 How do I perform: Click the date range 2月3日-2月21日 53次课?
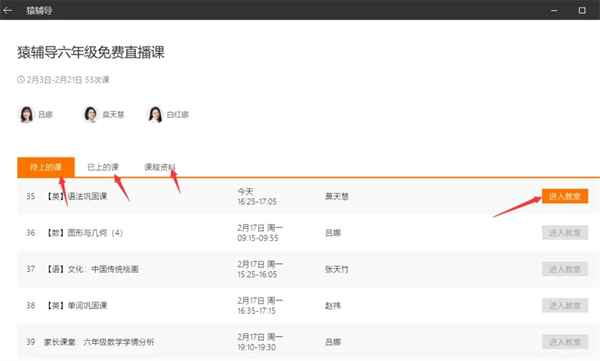click(x=68, y=80)
